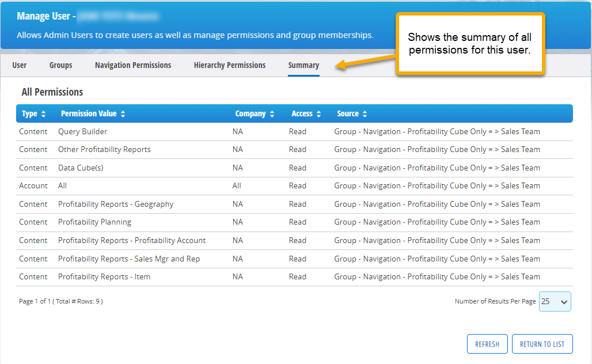Viewport: 592px width, 364px height.
Task: Click Source text in Account row
Action: pos(437,186)
